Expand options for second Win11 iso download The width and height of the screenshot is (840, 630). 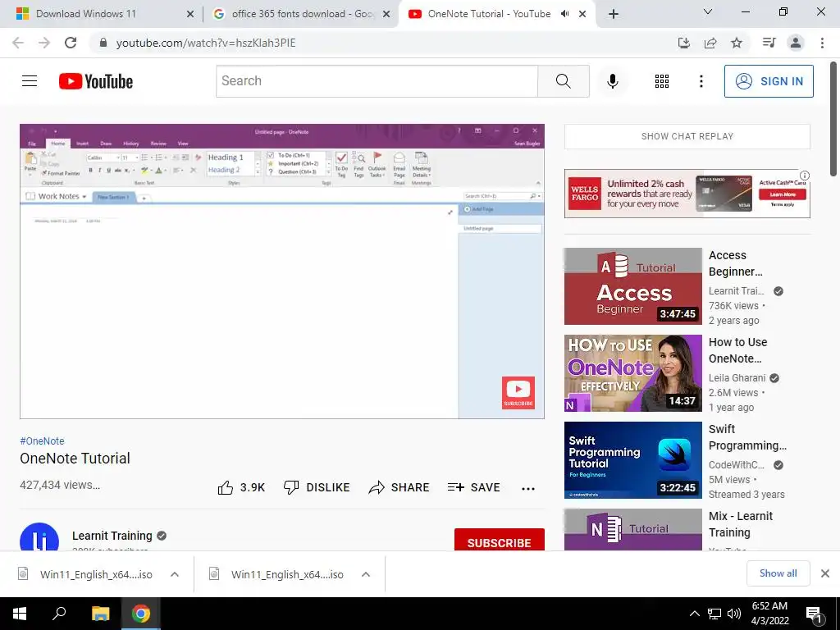click(x=366, y=574)
